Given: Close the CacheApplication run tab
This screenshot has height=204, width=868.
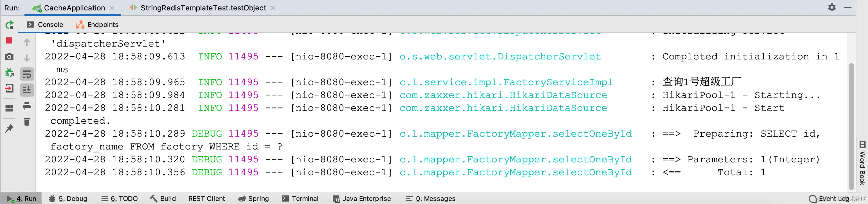Looking at the screenshot, I should [112, 8].
